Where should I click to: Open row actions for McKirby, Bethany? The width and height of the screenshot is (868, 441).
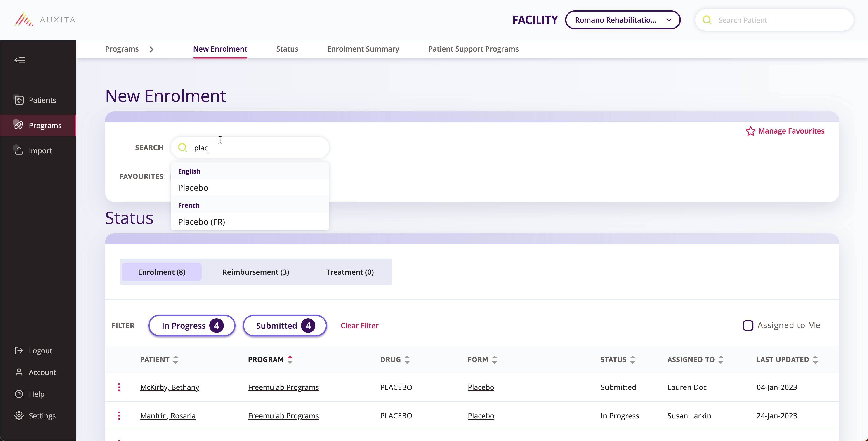click(119, 387)
